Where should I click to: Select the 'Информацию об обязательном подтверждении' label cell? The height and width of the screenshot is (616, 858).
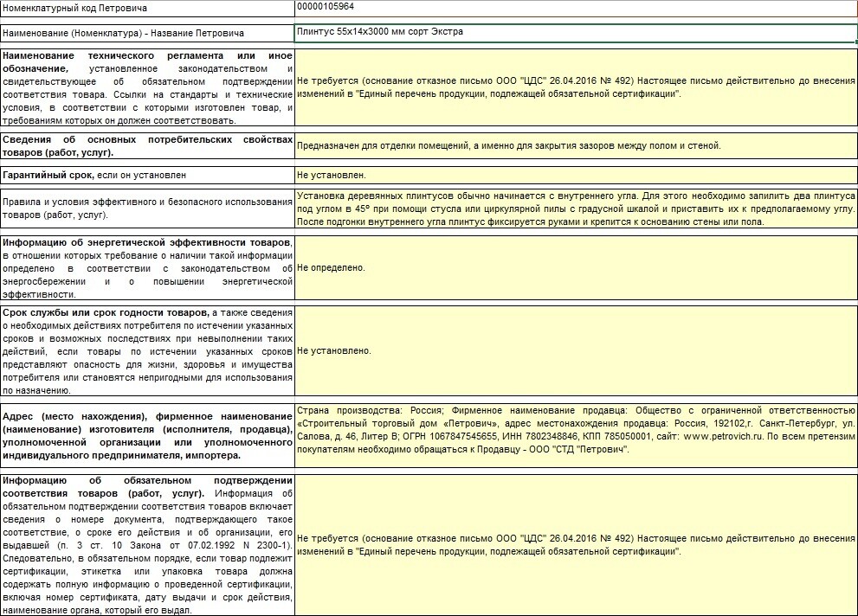pyautogui.click(x=147, y=544)
